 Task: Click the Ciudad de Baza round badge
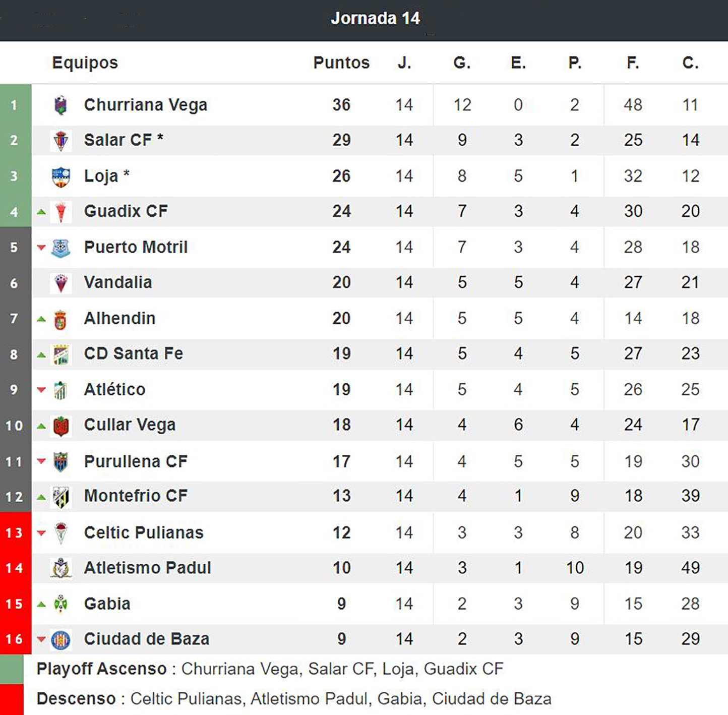coord(61,639)
